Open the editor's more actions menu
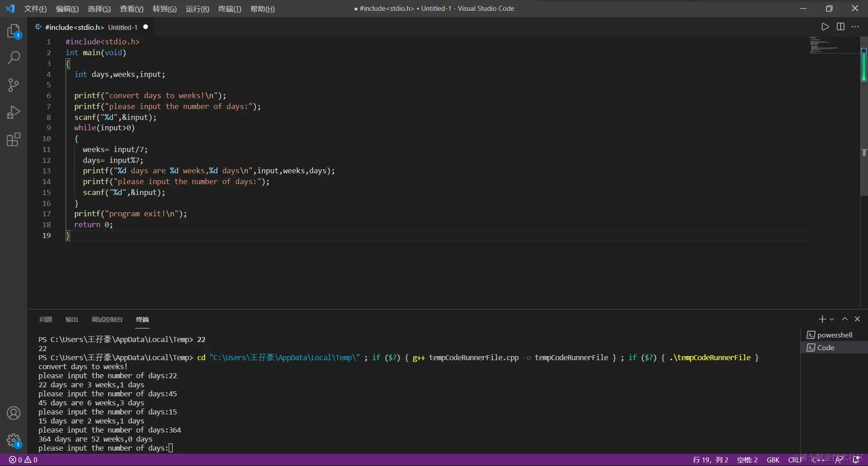This screenshot has width=868, height=466. click(855, 27)
